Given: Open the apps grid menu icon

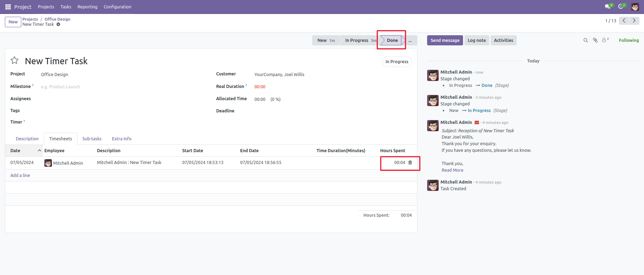Looking at the screenshot, I should (8, 7).
